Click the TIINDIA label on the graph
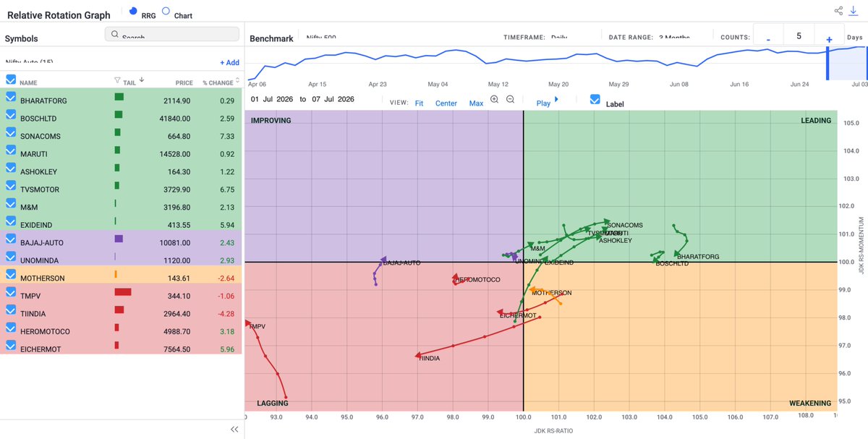The width and height of the screenshot is (868, 439). 430,359
